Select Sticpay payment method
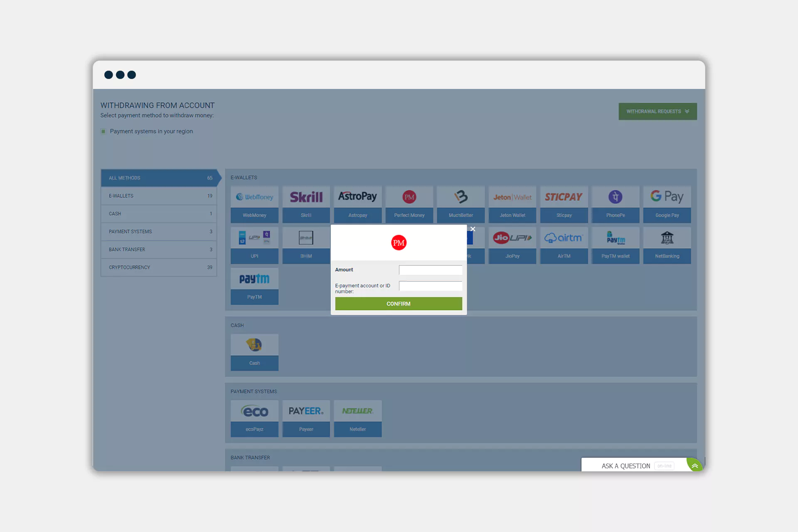The image size is (798, 532). point(564,204)
